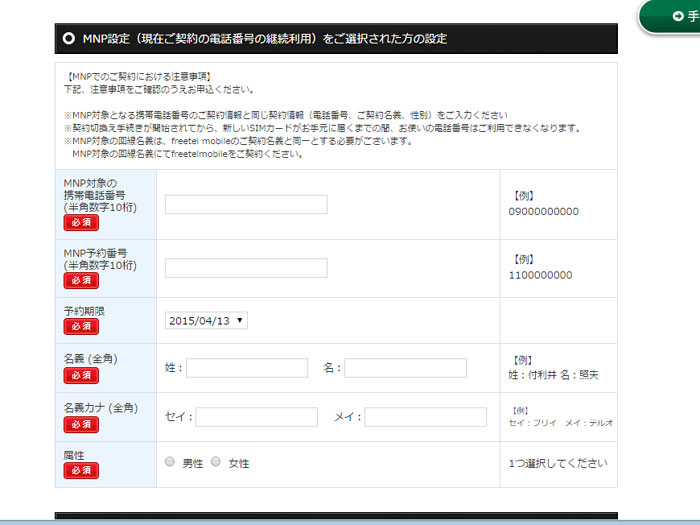Click into the セイ kana field
The height and width of the screenshot is (525, 700).
tap(256, 417)
